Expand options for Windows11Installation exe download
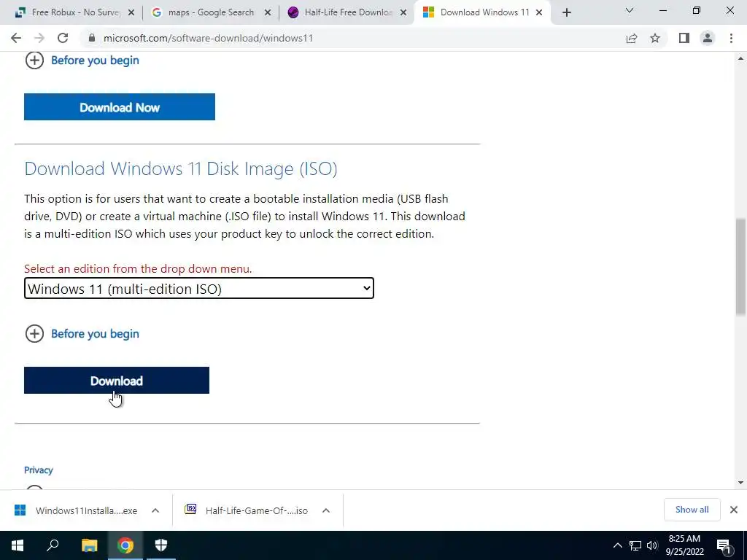Viewport: 747px width, 560px height. tap(155, 510)
